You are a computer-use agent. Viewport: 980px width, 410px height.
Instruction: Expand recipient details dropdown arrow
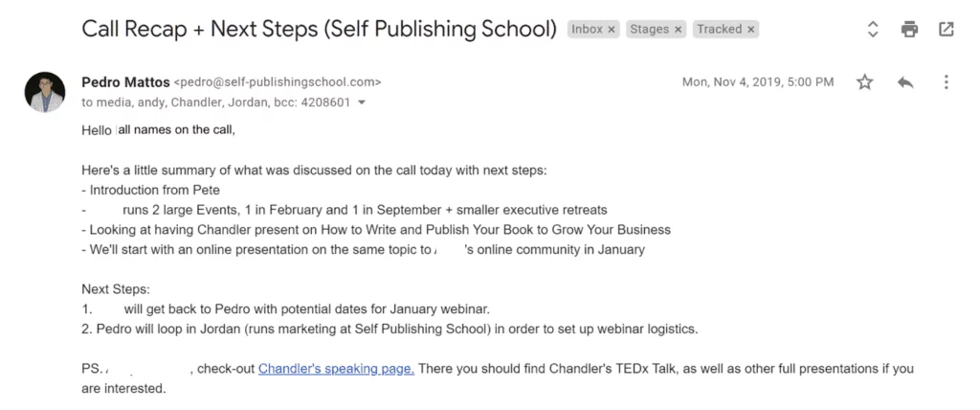click(361, 102)
